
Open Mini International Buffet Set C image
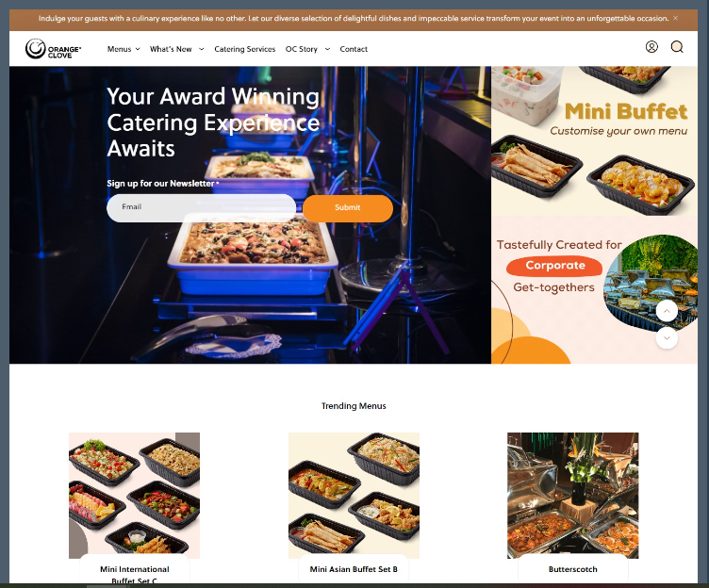click(x=134, y=496)
